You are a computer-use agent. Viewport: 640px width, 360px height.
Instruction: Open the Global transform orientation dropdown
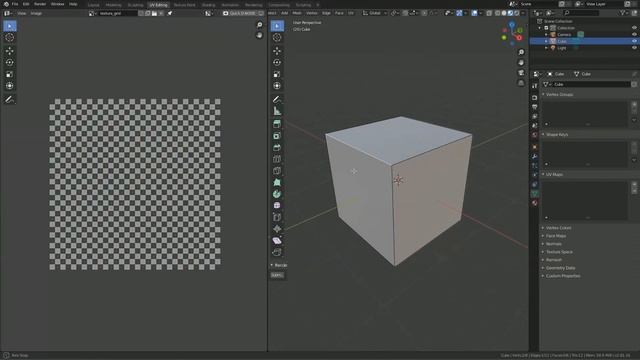coord(374,13)
